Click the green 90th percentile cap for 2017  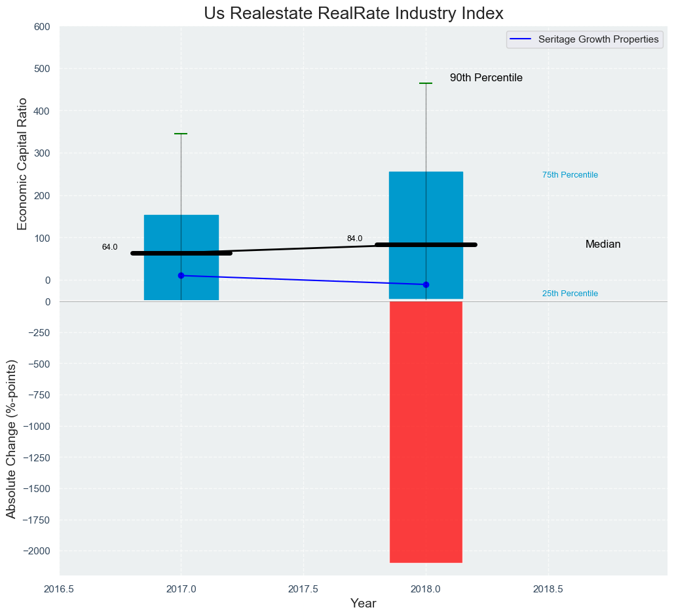(x=181, y=134)
